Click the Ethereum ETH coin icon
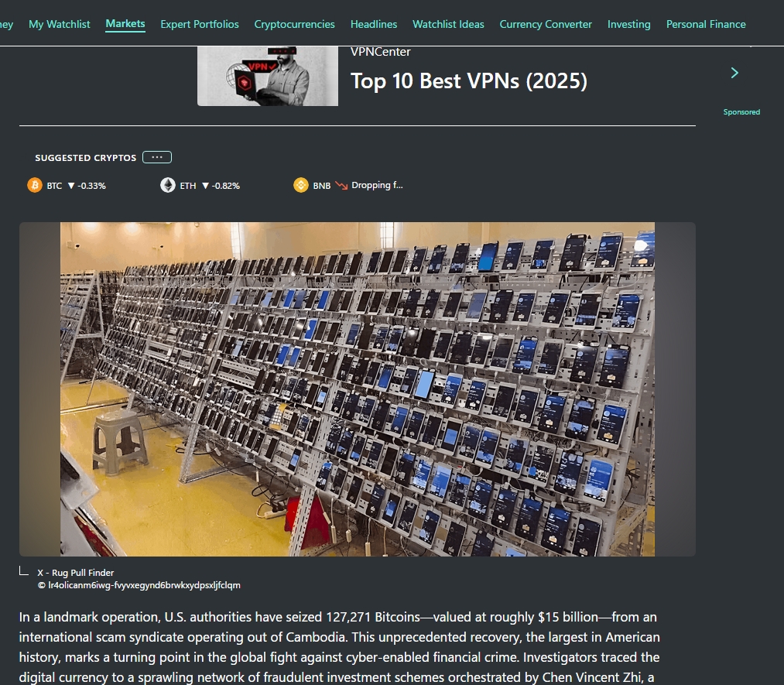784x685 pixels. pyautogui.click(x=168, y=186)
